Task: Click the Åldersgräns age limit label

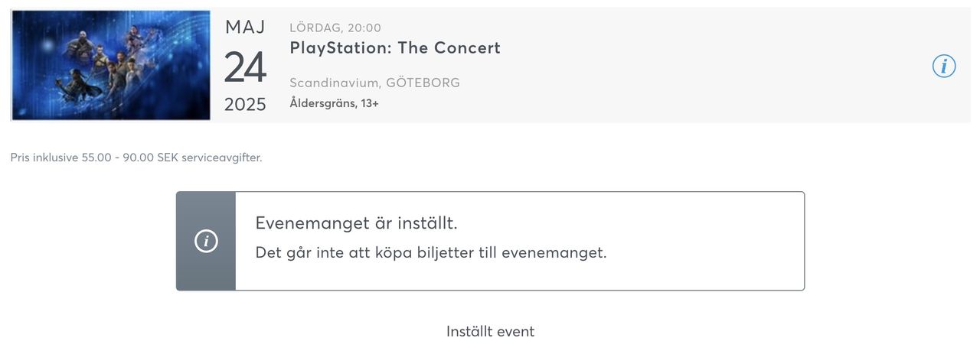Action: coord(323,103)
